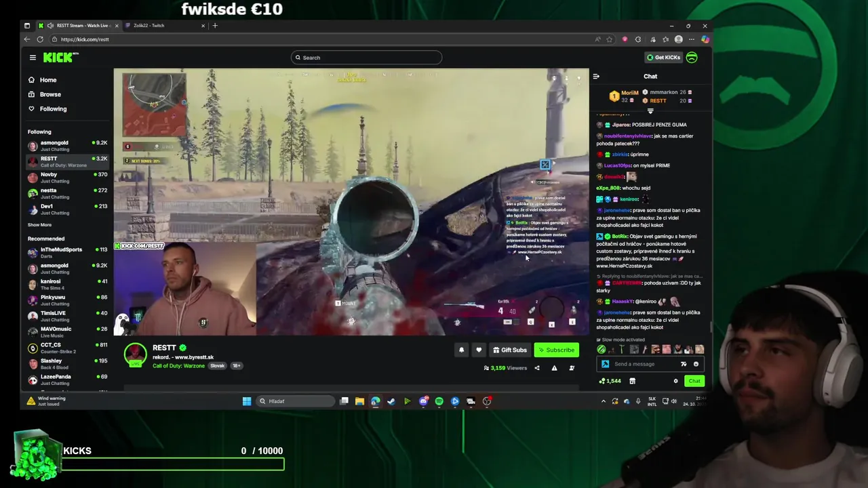Image resolution: width=868 pixels, height=488 pixels.
Task: Pick the green Kick emote in chat
Action: tap(601, 350)
